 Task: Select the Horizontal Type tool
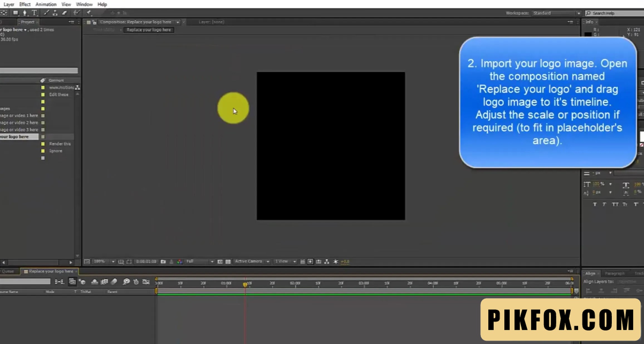coord(34,13)
